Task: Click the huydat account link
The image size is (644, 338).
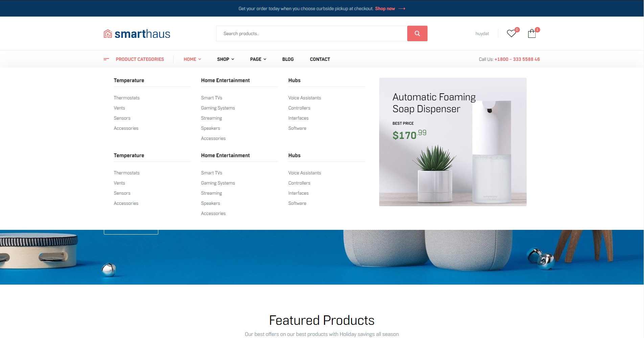Action: click(482, 33)
